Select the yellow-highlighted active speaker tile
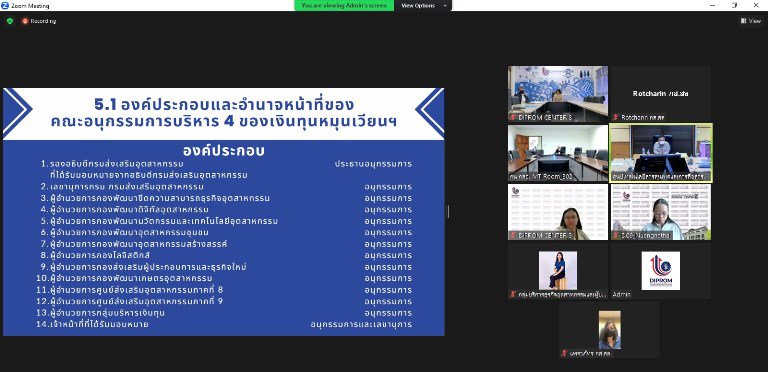This screenshot has width=768, height=372. 661,153
